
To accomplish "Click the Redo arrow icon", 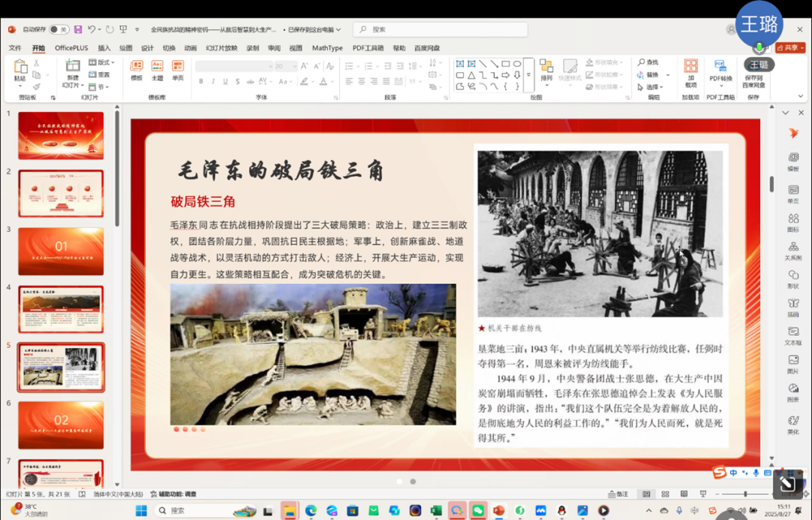I will pos(110,29).
